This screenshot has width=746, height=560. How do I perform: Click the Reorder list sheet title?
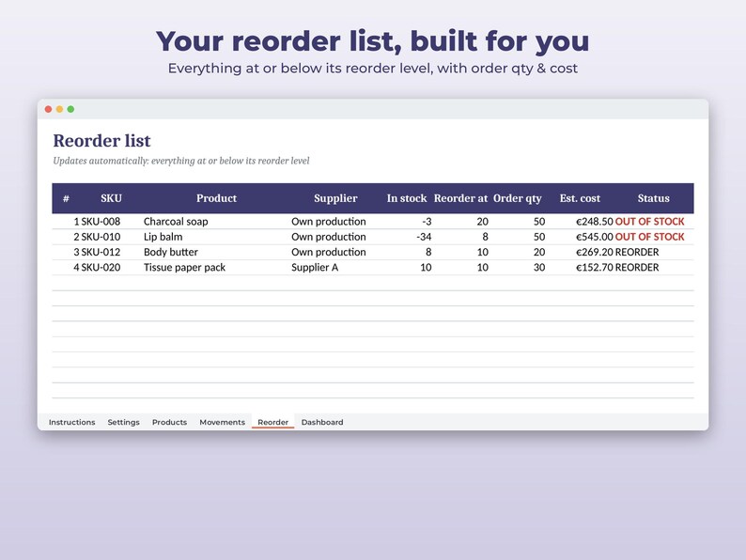click(x=101, y=141)
